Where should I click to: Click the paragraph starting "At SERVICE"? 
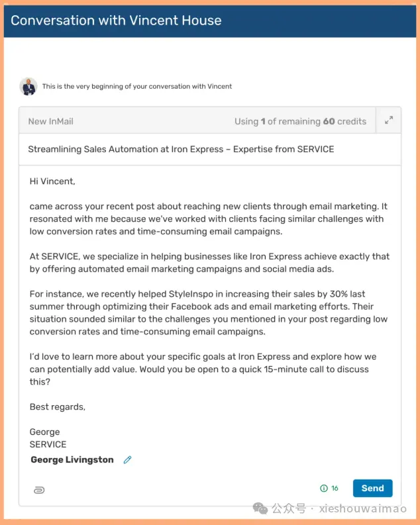[x=209, y=263]
